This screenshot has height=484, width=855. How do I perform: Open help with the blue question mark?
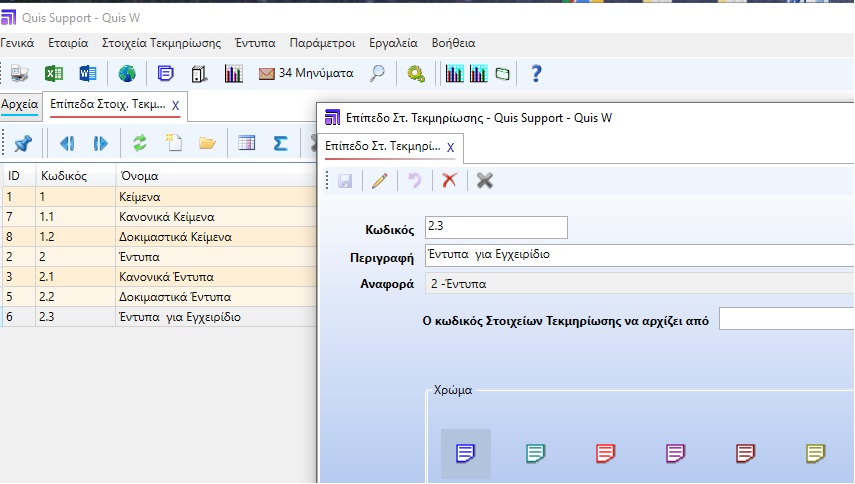(536, 73)
